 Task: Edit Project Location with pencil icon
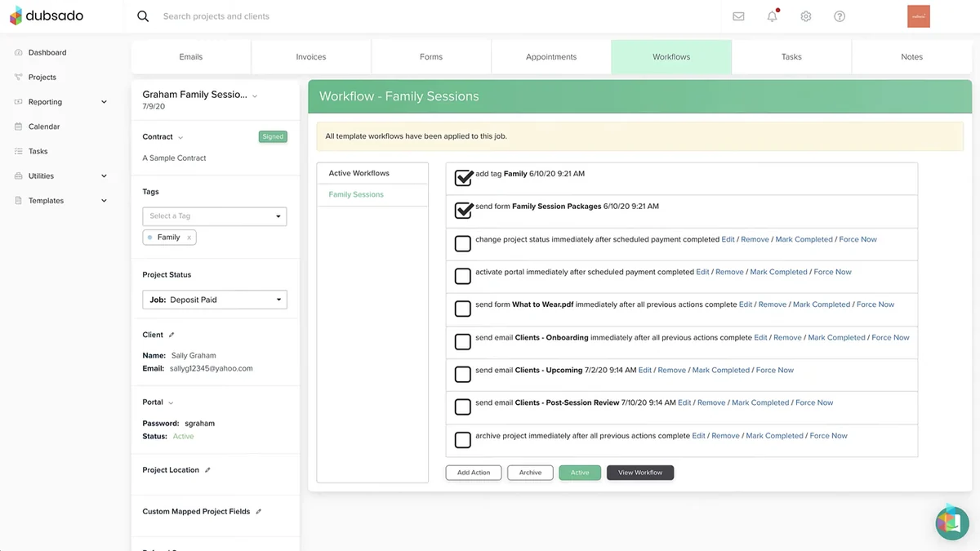coord(207,470)
